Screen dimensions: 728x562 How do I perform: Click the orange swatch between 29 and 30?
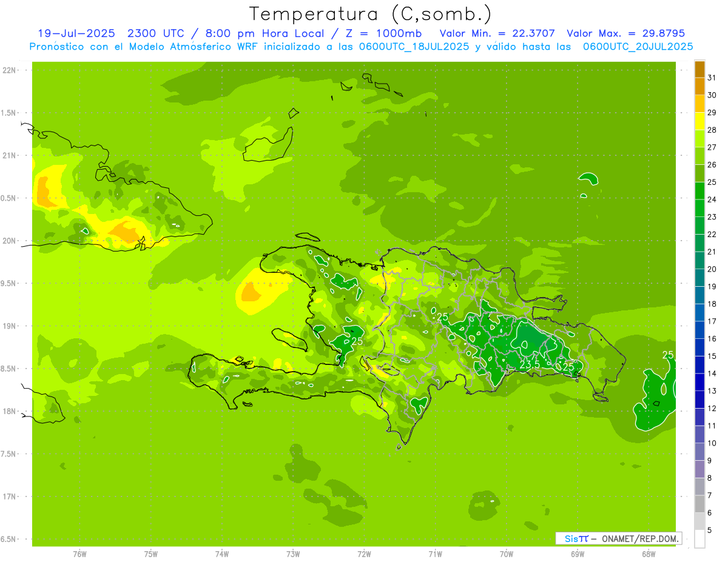point(699,104)
